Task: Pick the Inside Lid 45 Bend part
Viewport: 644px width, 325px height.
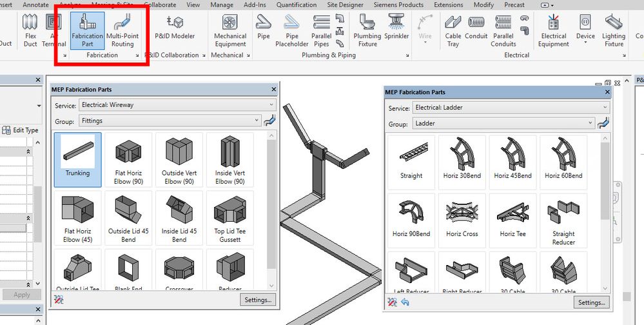Action: pos(179,218)
